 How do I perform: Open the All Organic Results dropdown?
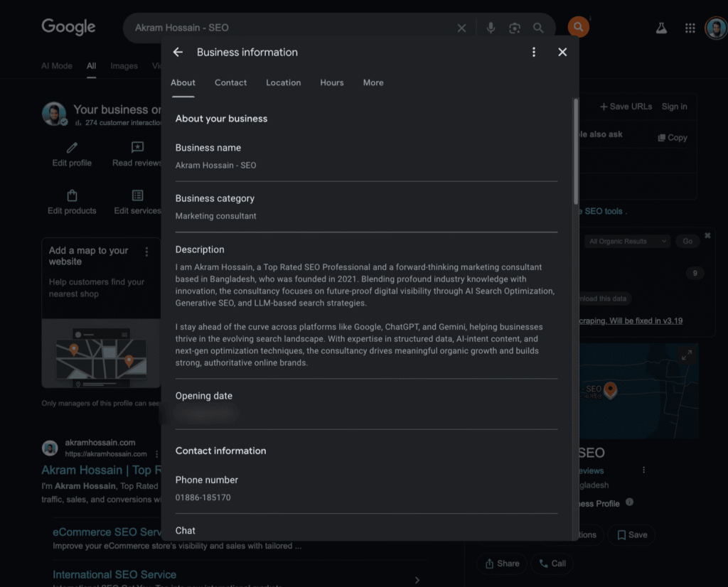628,242
